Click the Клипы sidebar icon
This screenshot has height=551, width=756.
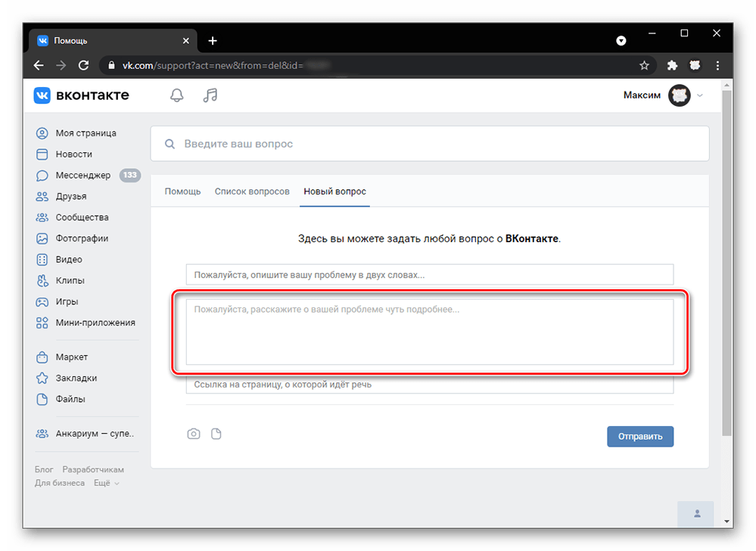tap(42, 281)
